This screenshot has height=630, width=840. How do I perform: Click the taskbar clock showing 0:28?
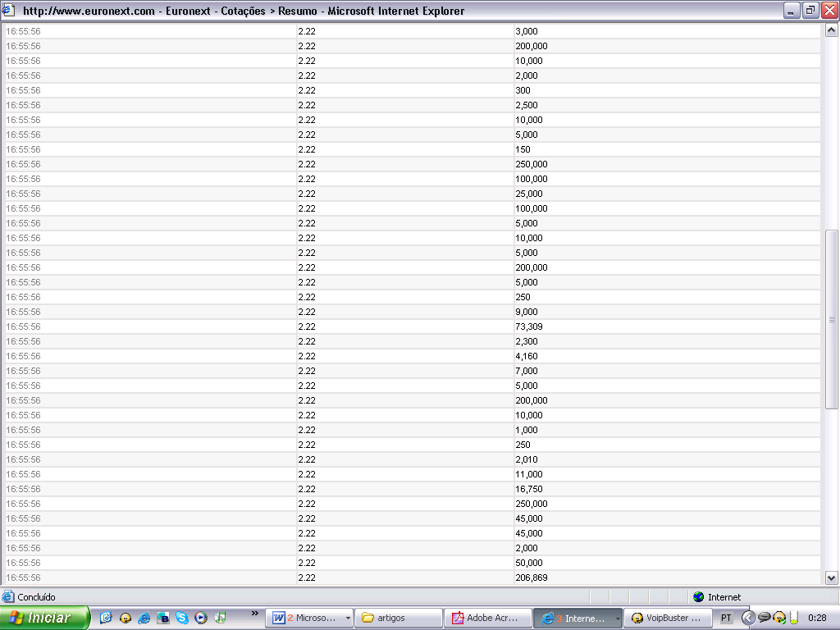817,618
